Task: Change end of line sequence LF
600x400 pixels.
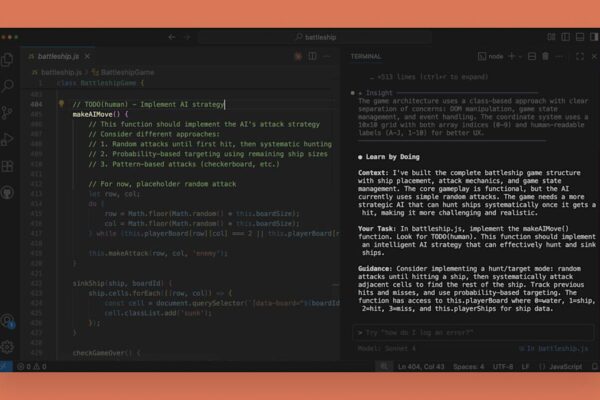Action: [x=525, y=366]
